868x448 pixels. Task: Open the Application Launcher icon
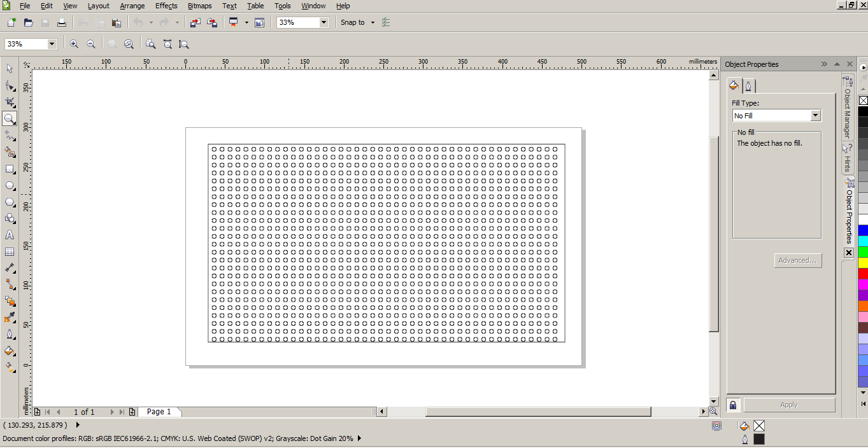coord(234,22)
